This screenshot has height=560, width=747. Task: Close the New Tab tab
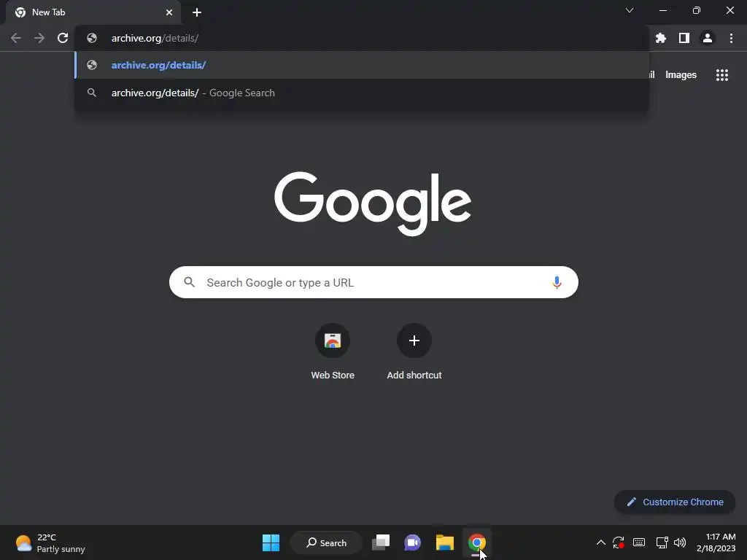169,12
